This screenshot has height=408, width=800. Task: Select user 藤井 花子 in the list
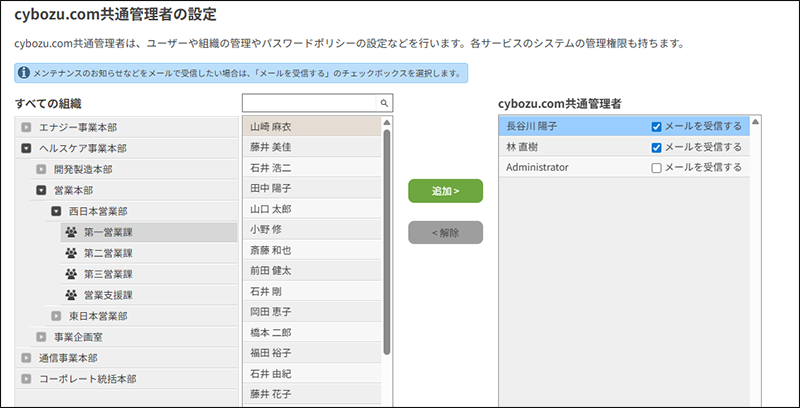[312, 394]
